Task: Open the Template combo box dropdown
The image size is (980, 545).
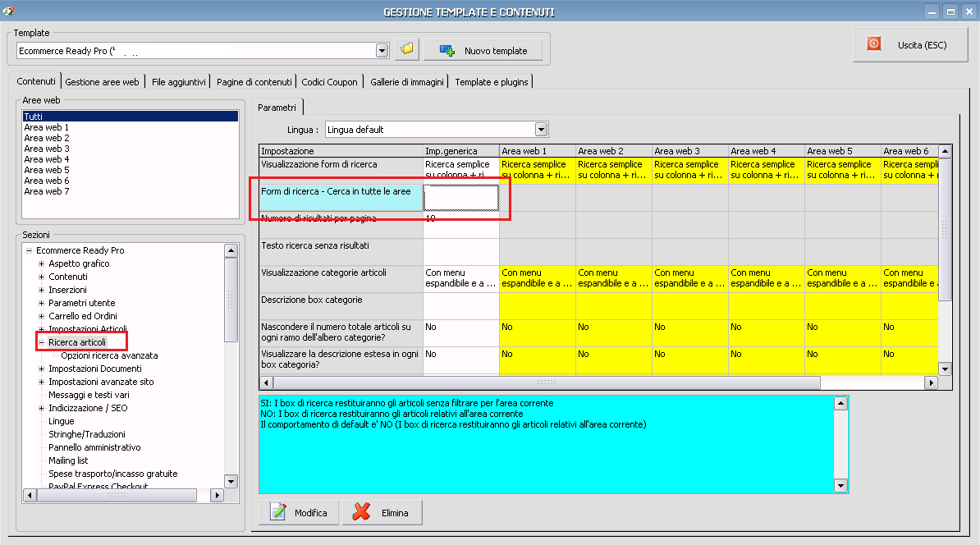Action: click(382, 51)
